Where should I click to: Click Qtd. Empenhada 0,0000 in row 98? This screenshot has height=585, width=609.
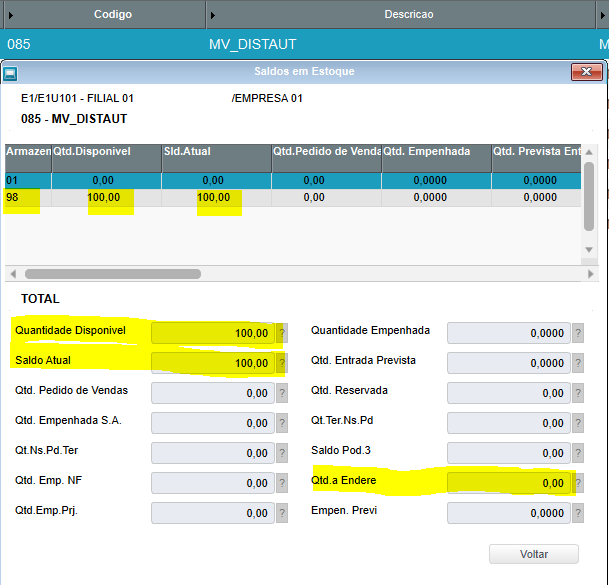pyautogui.click(x=430, y=198)
